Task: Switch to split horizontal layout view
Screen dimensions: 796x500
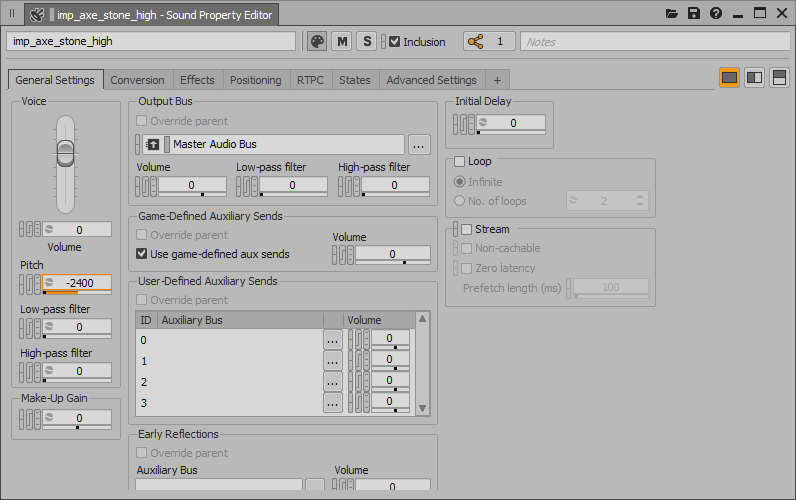Action: pos(780,78)
